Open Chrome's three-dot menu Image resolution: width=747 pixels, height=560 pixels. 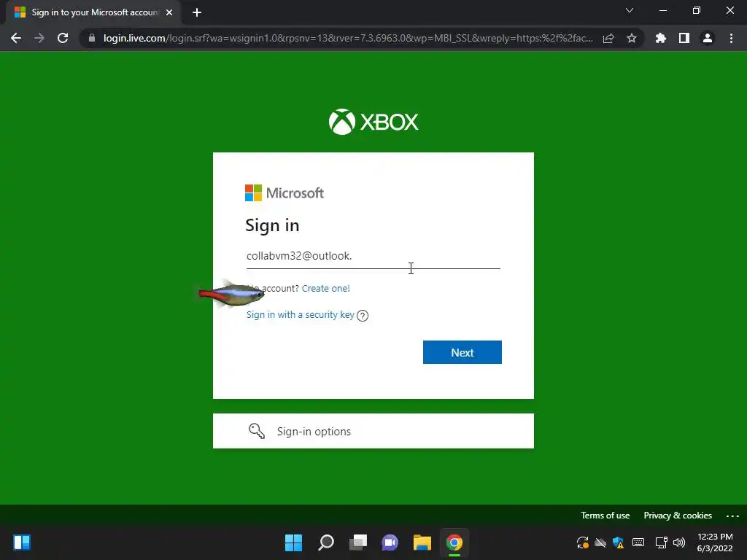(731, 38)
